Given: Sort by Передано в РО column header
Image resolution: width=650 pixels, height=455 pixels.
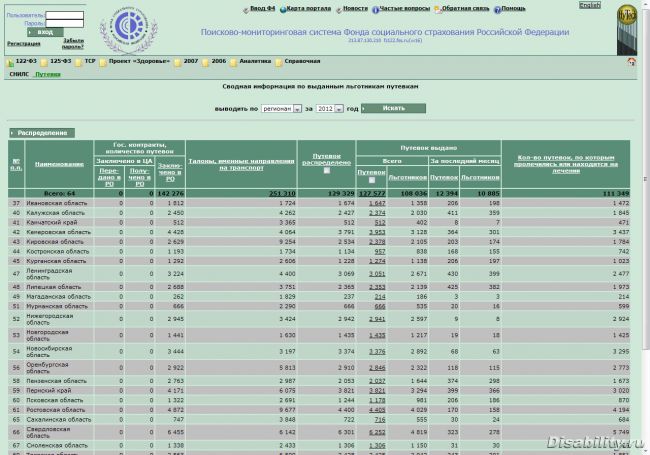Looking at the screenshot, I should (x=109, y=177).
